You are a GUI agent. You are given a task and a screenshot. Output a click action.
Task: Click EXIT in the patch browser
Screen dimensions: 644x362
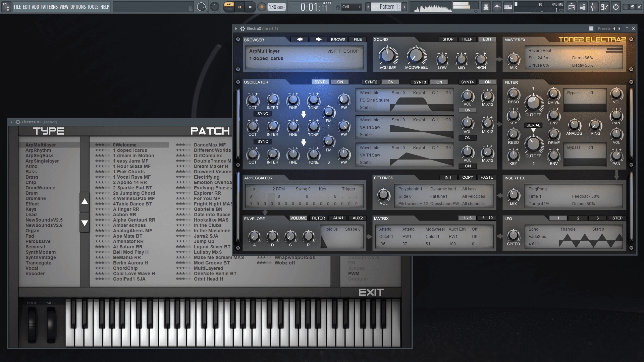(371, 293)
